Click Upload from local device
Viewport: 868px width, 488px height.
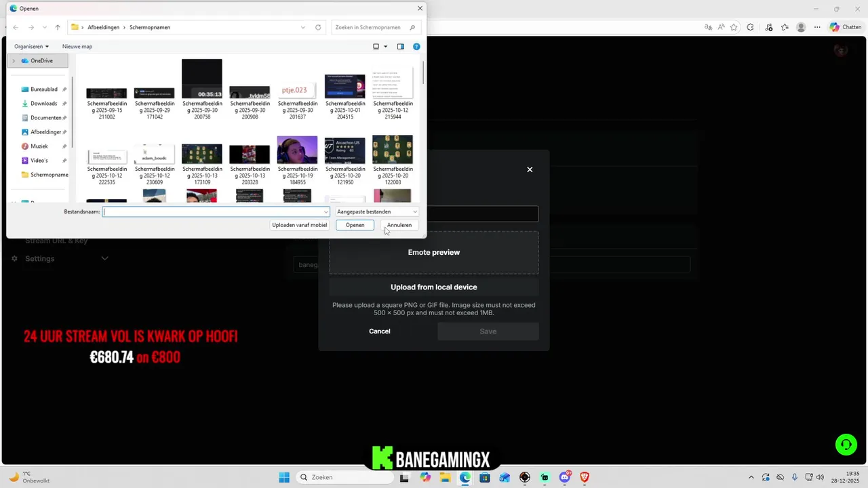[434, 287]
